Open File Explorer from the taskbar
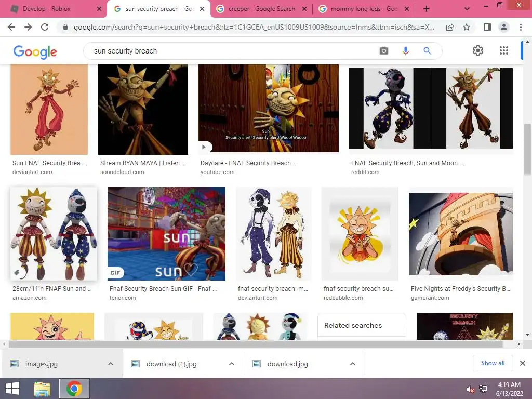532x399 pixels. pyautogui.click(x=42, y=389)
